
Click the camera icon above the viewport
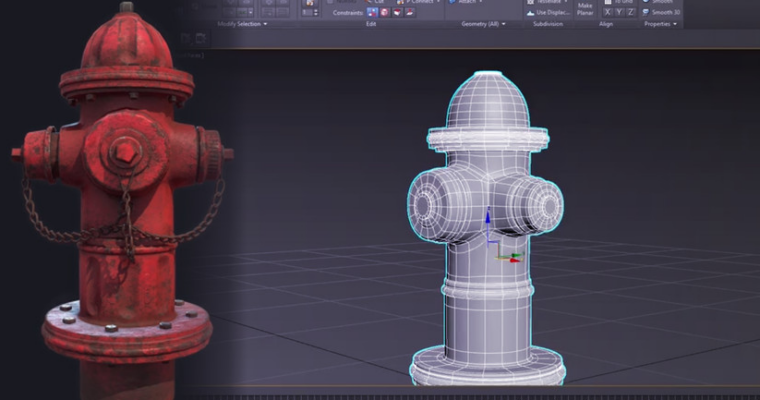[201, 38]
